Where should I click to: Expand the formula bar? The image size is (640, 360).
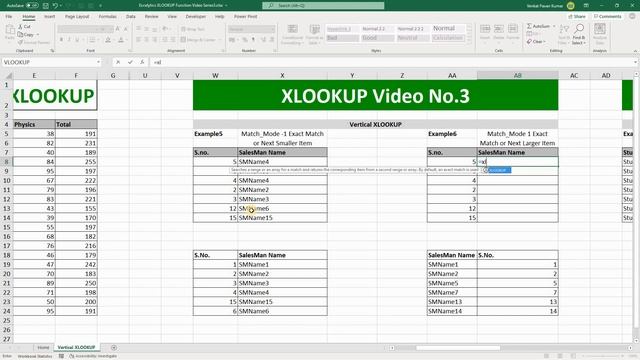tap(635, 62)
